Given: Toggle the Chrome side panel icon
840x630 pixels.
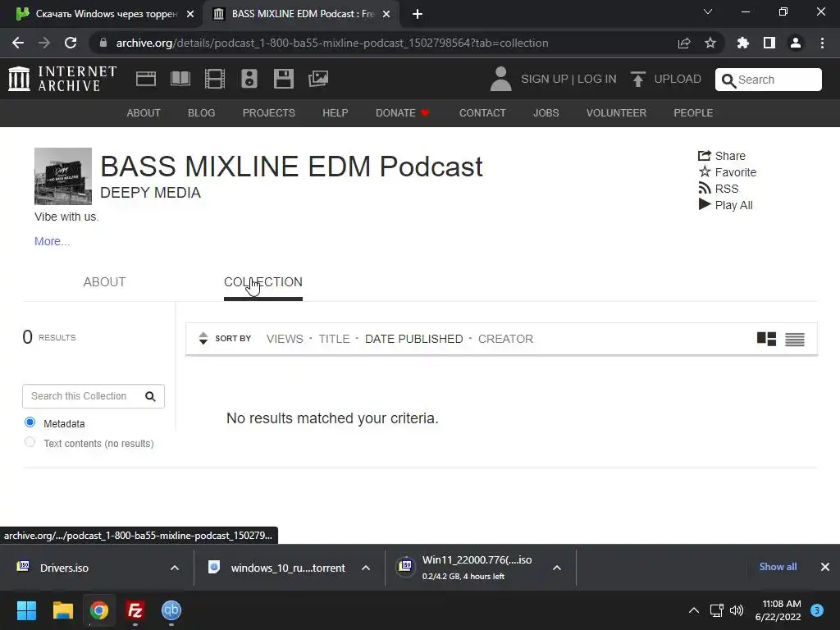Looking at the screenshot, I should pos(769,43).
